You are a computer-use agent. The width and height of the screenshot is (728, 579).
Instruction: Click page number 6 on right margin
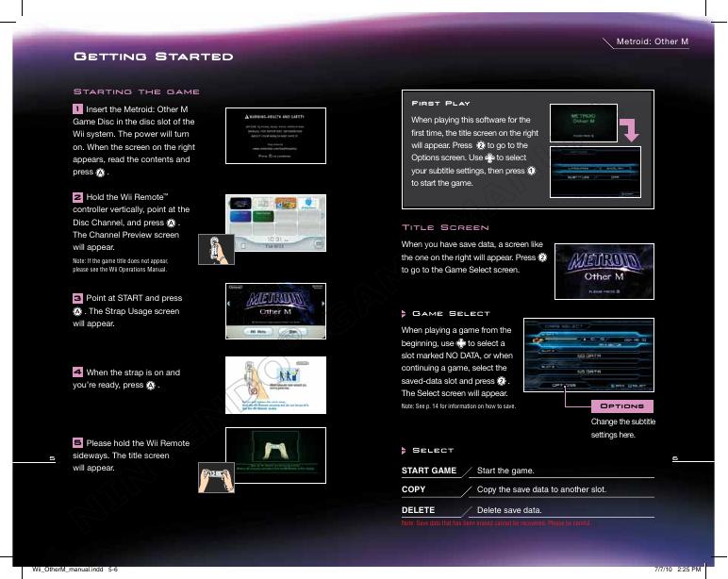[x=675, y=458]
